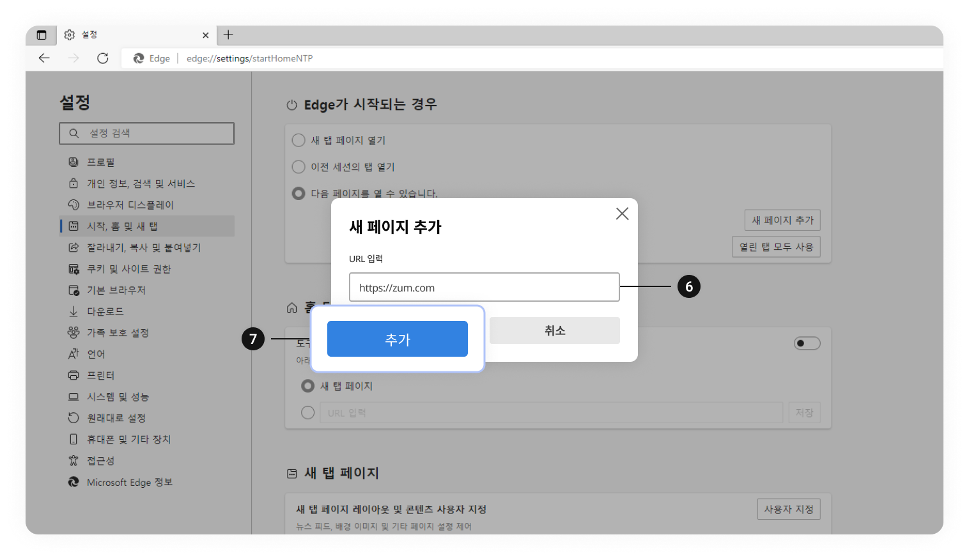The height and width of the screenshot is (560, 969).
Task: Click the page refresh icon
Action: [103, 58]
